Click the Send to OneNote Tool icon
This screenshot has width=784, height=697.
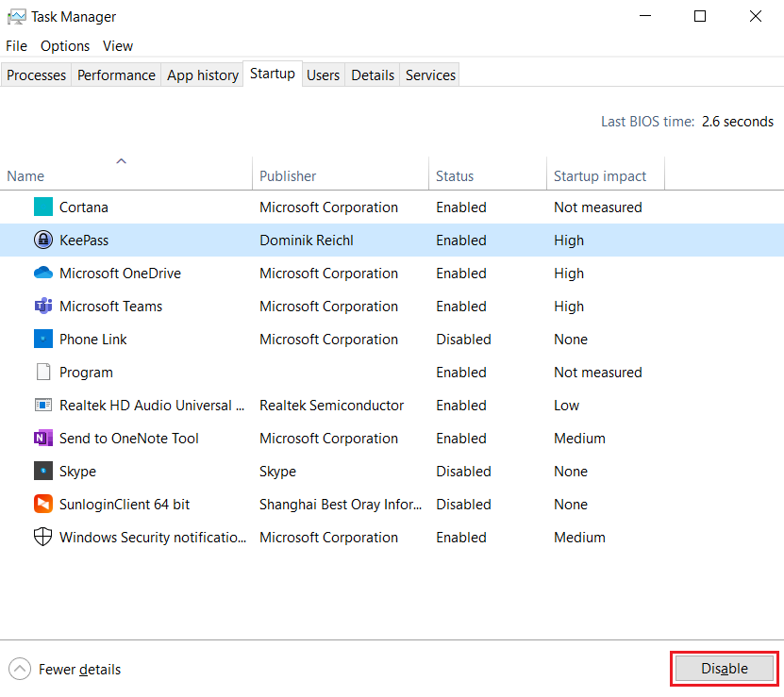point(42,438)
